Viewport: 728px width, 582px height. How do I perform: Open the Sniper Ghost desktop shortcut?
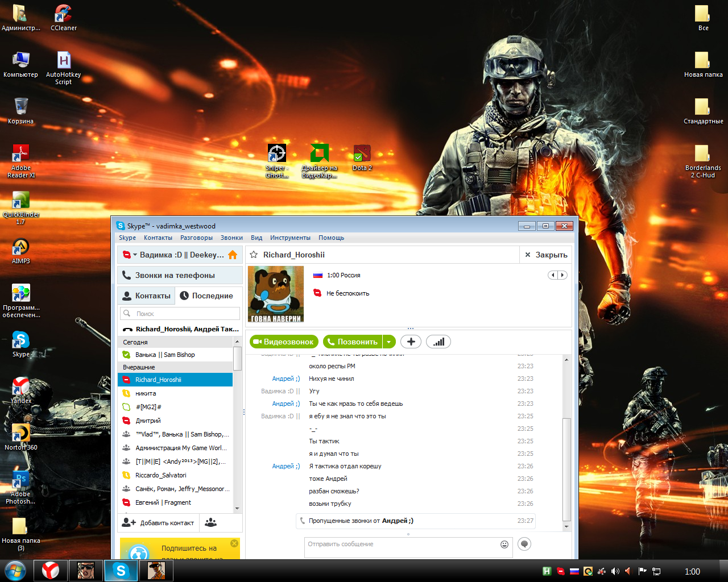[x=277, y=161]
